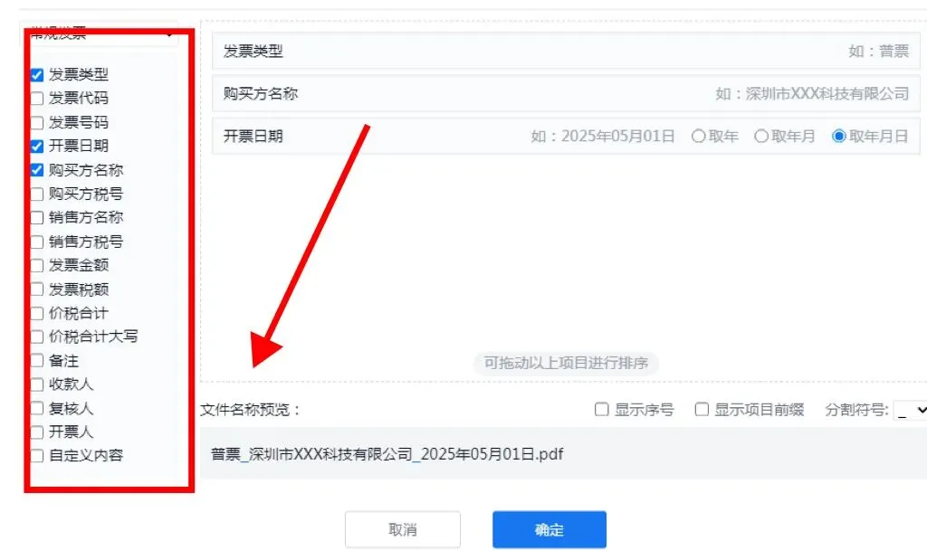Enable the 发票代码 checkbox
This screenshot has height=560, width=927.
click(36, 98)
